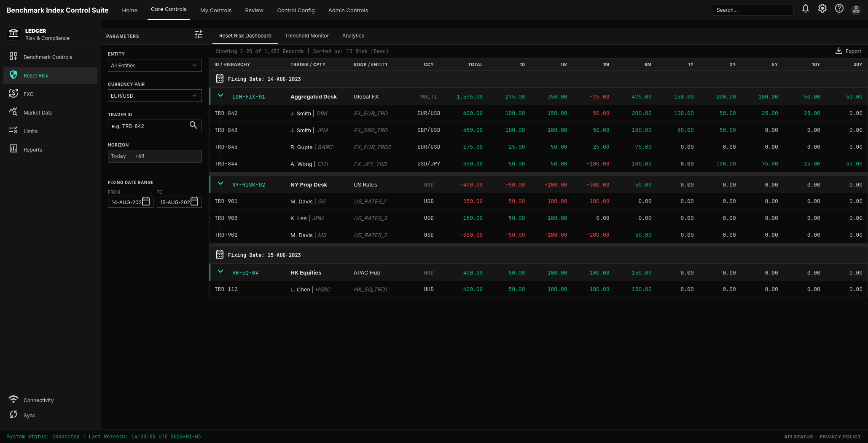Toggle the Parameters filter sliders icon
The height and width of the screenshot is (443, 868).
click(x=199, y=35)
